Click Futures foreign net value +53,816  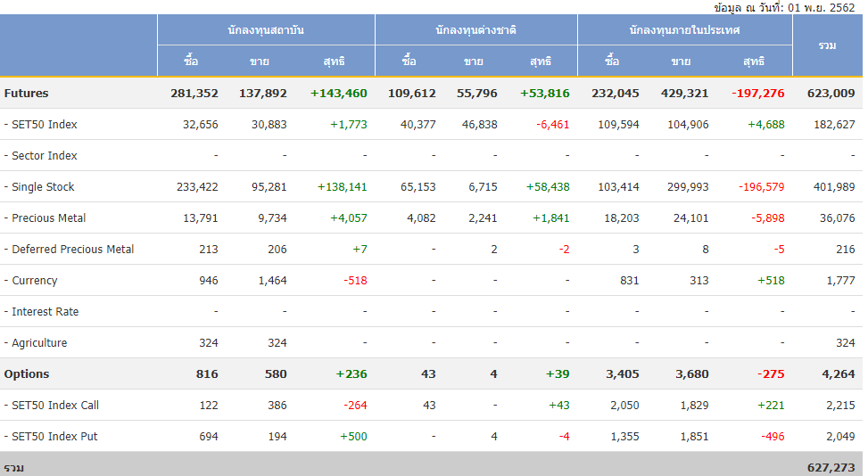point(545,93)
